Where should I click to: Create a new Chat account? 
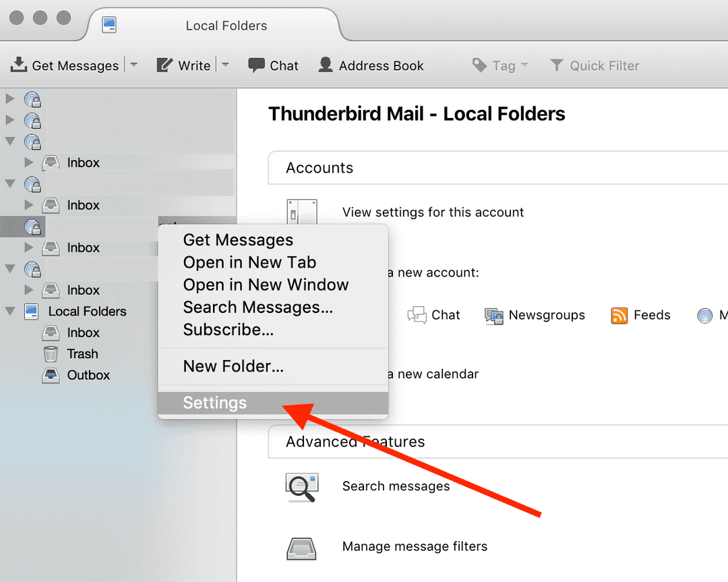[433, 315]
